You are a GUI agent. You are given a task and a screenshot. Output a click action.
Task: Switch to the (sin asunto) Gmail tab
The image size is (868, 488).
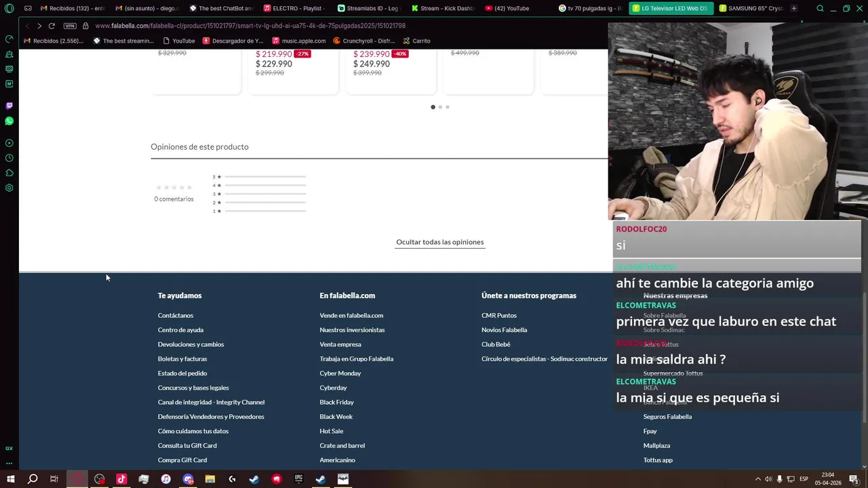pos(147,8)
